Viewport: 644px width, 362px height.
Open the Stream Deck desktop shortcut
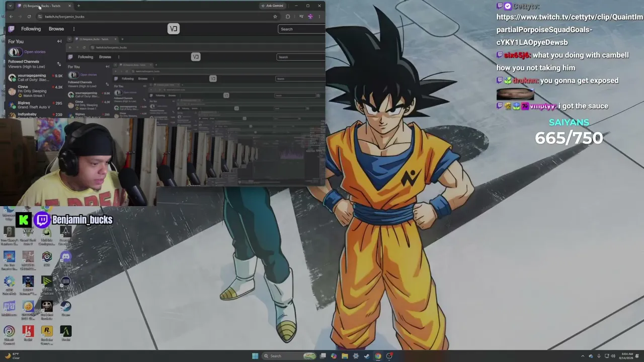[65, 284]
